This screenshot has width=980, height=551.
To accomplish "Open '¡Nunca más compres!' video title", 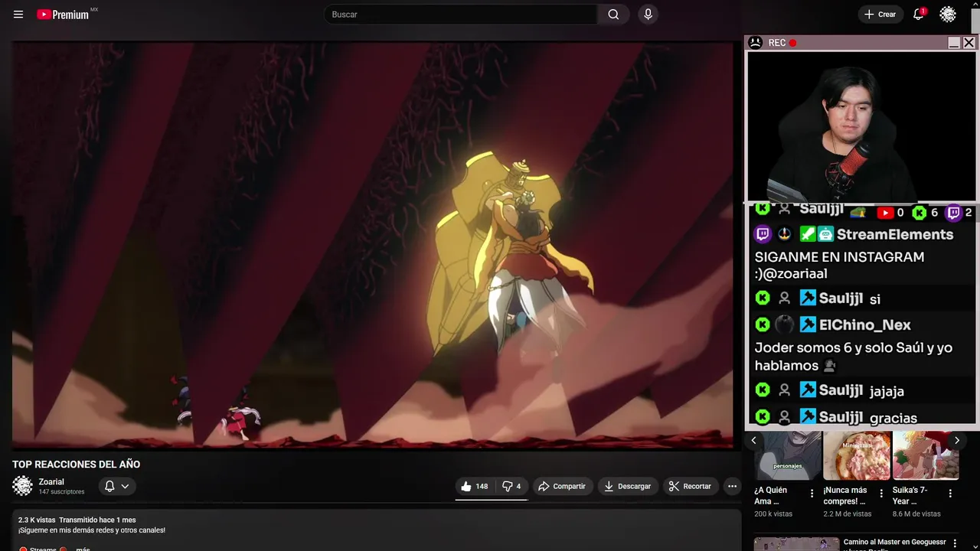I will point(845,496).
